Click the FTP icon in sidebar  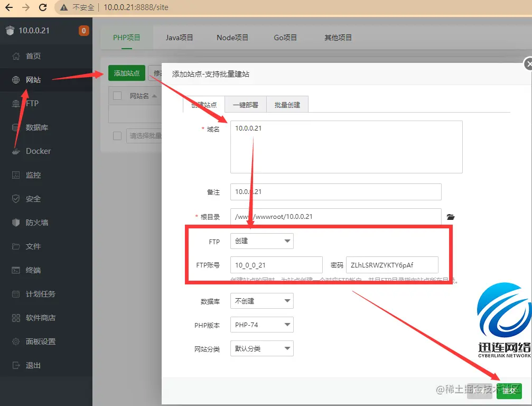pos(16,104)
